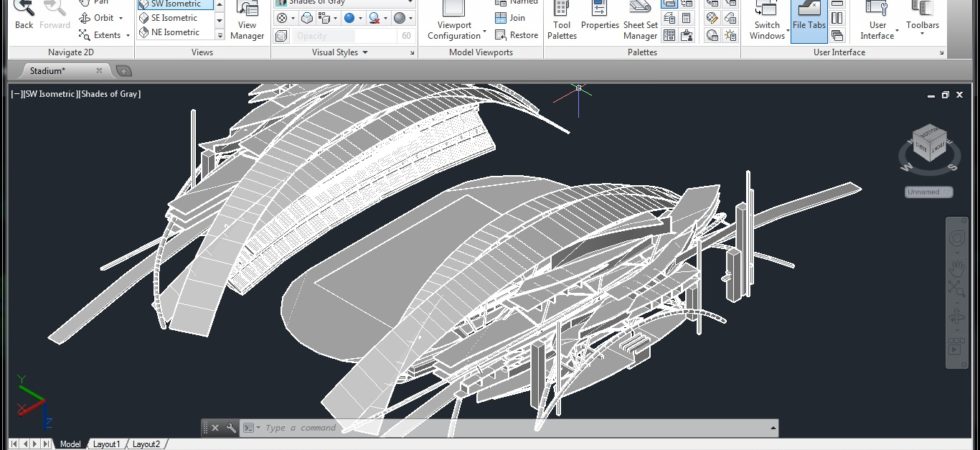This screenshot has height=450, width=980.
Task: Click the Shades of Gray viewport label
Action: tap(110, 94)
